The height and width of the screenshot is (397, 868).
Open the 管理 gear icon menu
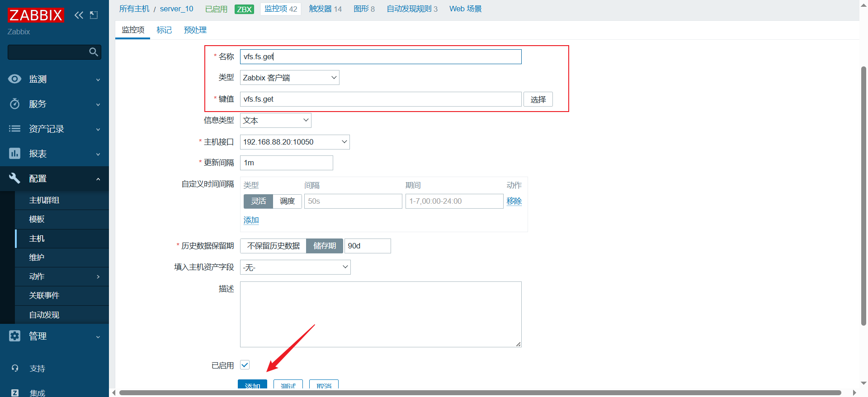14,336
